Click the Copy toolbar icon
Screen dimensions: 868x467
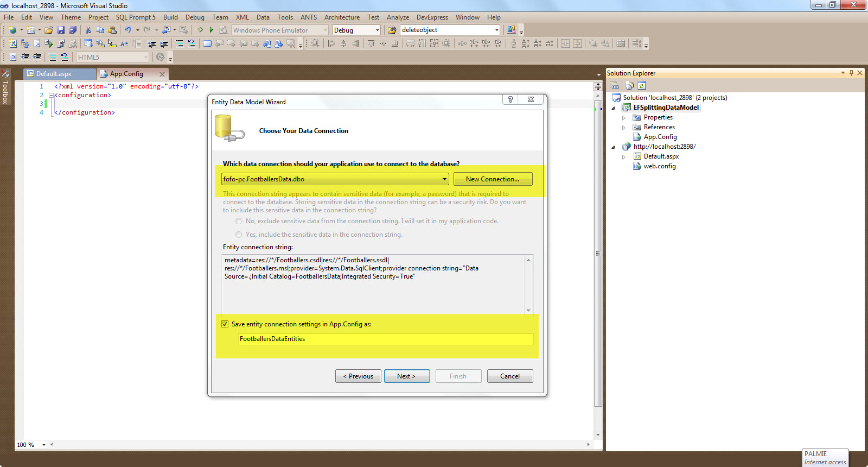click(100, 30)
